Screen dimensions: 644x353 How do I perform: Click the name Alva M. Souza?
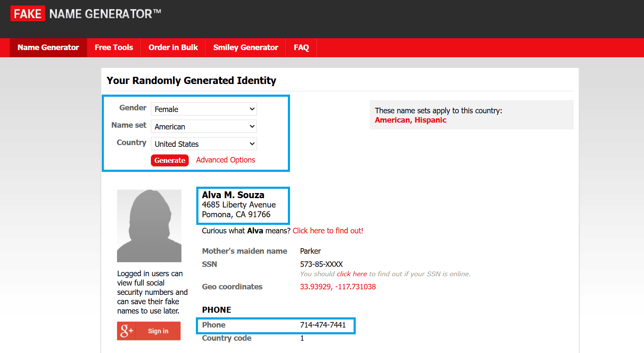pyautogui.click(x=233, y=195)
